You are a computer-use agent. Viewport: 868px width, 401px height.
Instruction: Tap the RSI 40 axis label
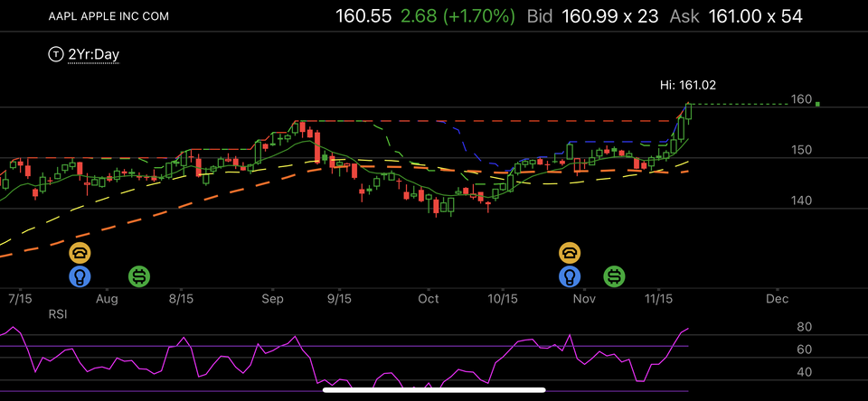(x=804, y=372)
